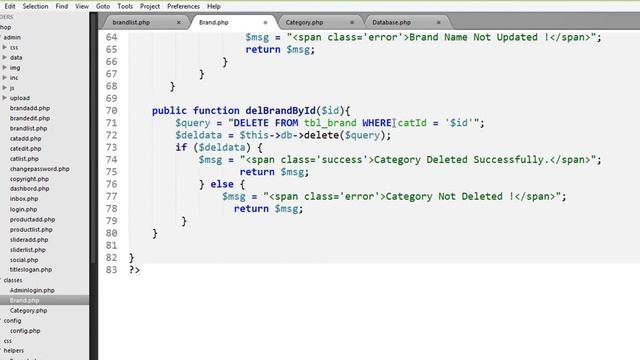Open catedit.php in sidebar
Image resolution: width=640 pixels, height=360 pixels.
(25, 149)
